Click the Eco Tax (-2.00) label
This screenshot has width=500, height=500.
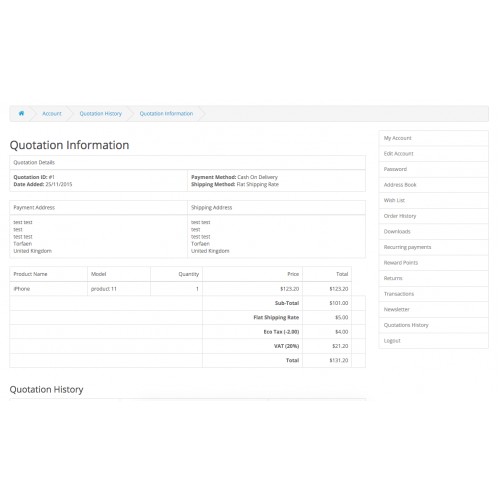[281, 332]
